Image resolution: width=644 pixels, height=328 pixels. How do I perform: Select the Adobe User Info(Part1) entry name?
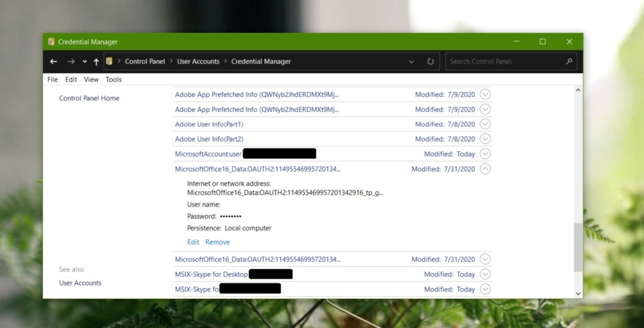[209, 124]
